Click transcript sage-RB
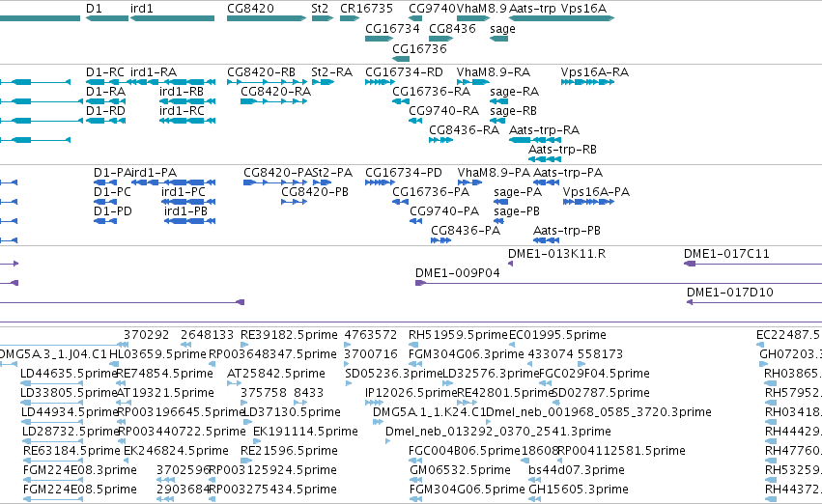This screenshot has height=504, width=822. click(513, 111)
